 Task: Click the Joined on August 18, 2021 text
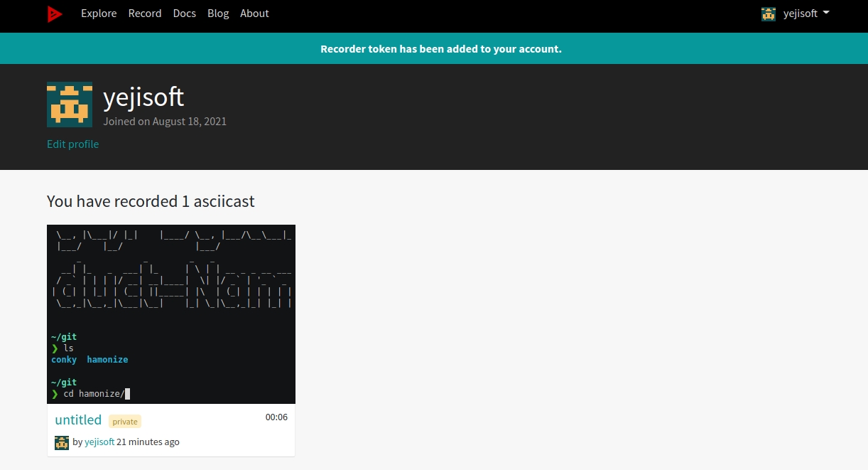(x=165, y=122)
